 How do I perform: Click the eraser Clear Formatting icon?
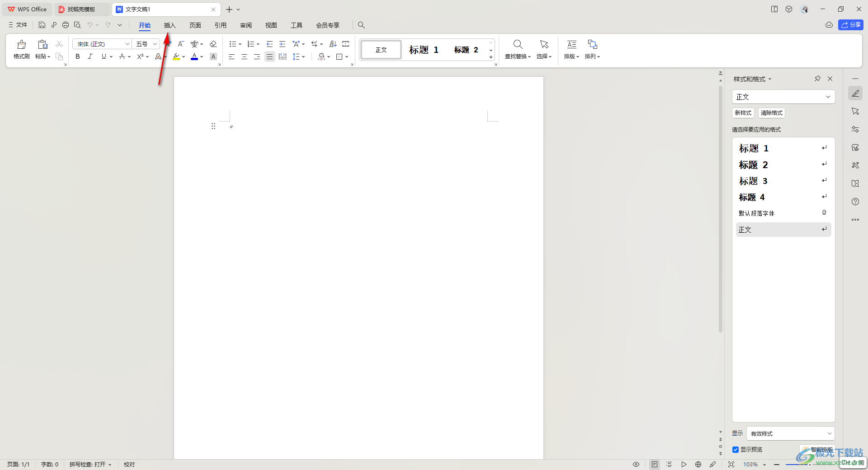click(213, 44)
